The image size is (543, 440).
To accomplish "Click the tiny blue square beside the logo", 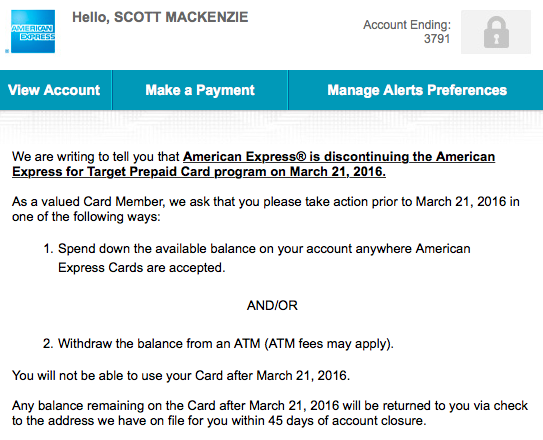I will point(7,51).
